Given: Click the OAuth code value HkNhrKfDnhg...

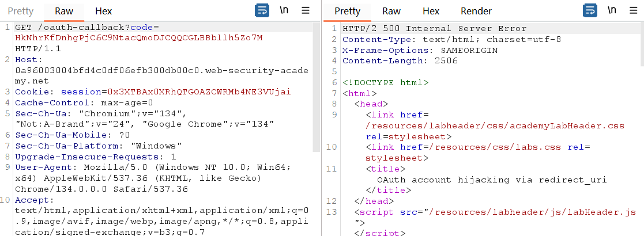Looking at the screenshot, I should point(138,39).
